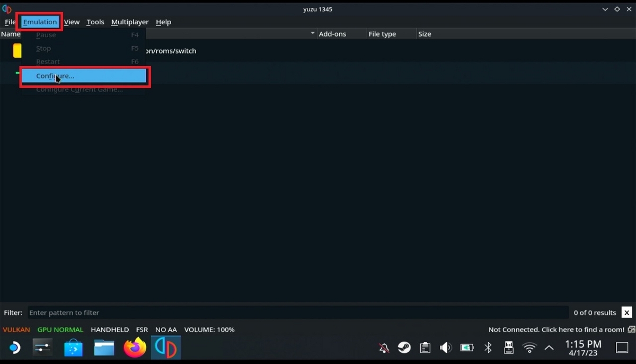The width and height of the screenshot is (636, 364).
Task: Launch the Discover software store
Action: point(74,348)
